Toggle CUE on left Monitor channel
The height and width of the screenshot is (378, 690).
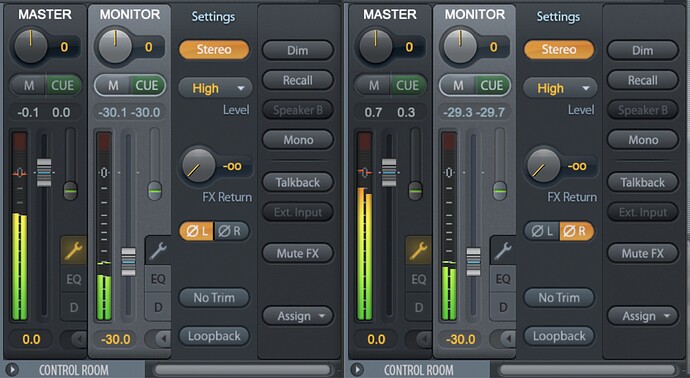pos(147,85)
